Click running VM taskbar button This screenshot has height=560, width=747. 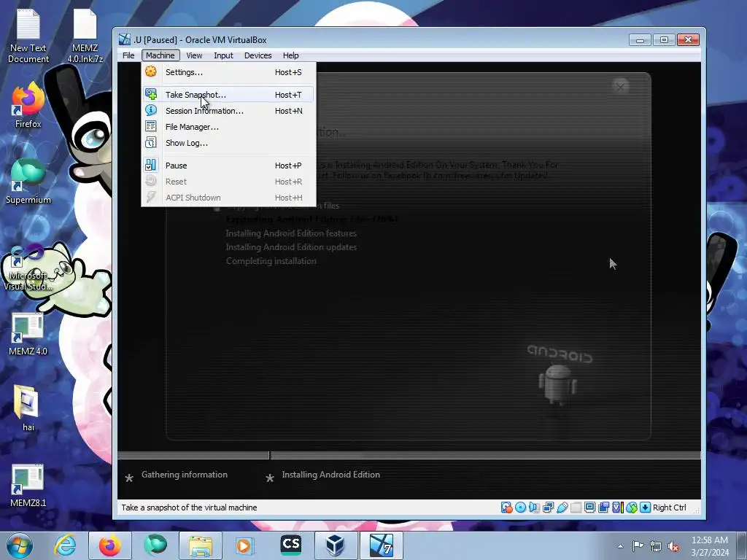pos(381,545)
